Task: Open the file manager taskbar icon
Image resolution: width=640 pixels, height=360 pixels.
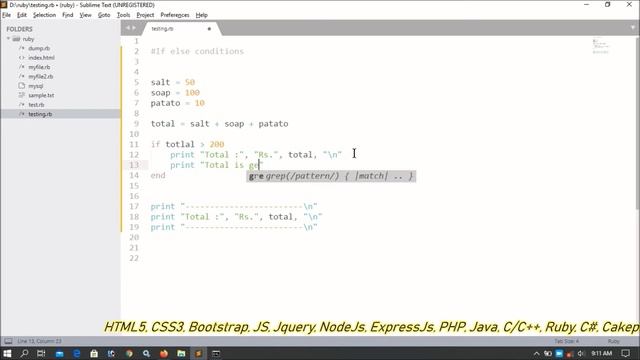Action: pyautogui.click(x=181, y=353)
